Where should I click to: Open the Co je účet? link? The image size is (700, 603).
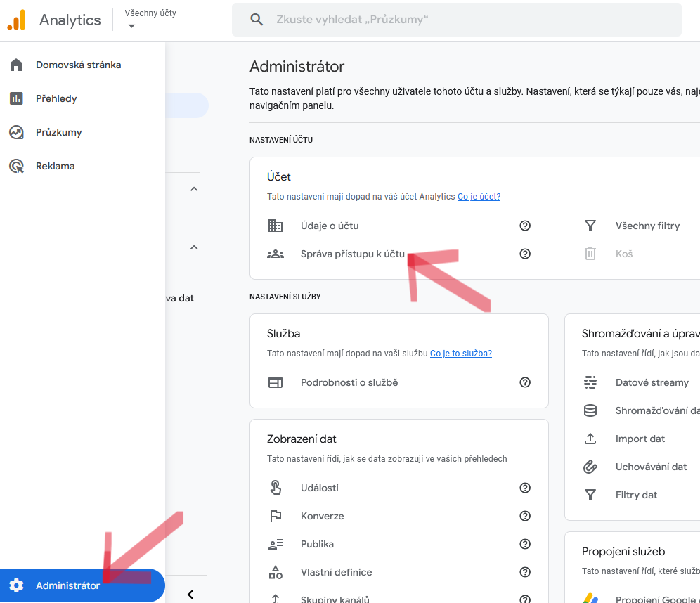pos(479,196)
